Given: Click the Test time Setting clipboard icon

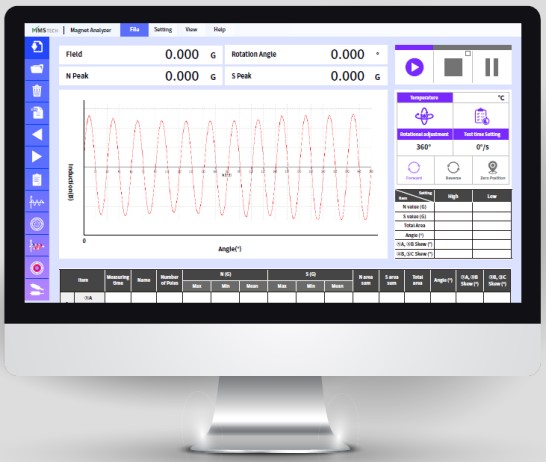Looking at the screenshot, I should [482, 116].
